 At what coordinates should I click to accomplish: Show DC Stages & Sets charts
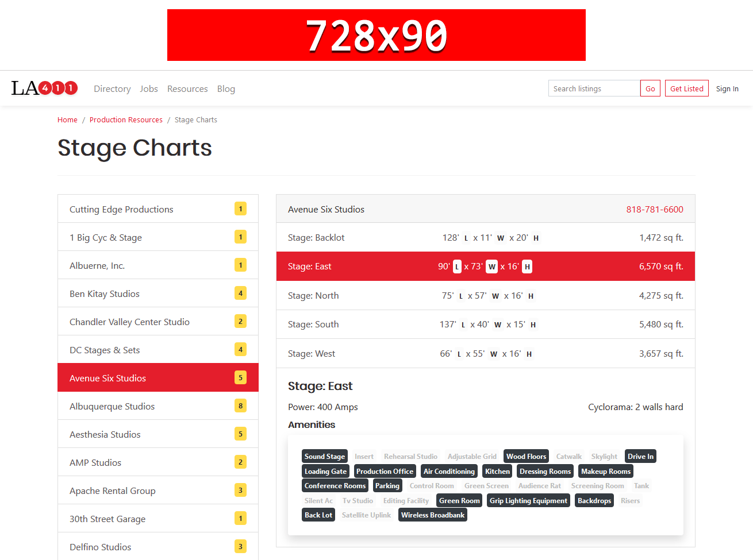click(158, 349)
